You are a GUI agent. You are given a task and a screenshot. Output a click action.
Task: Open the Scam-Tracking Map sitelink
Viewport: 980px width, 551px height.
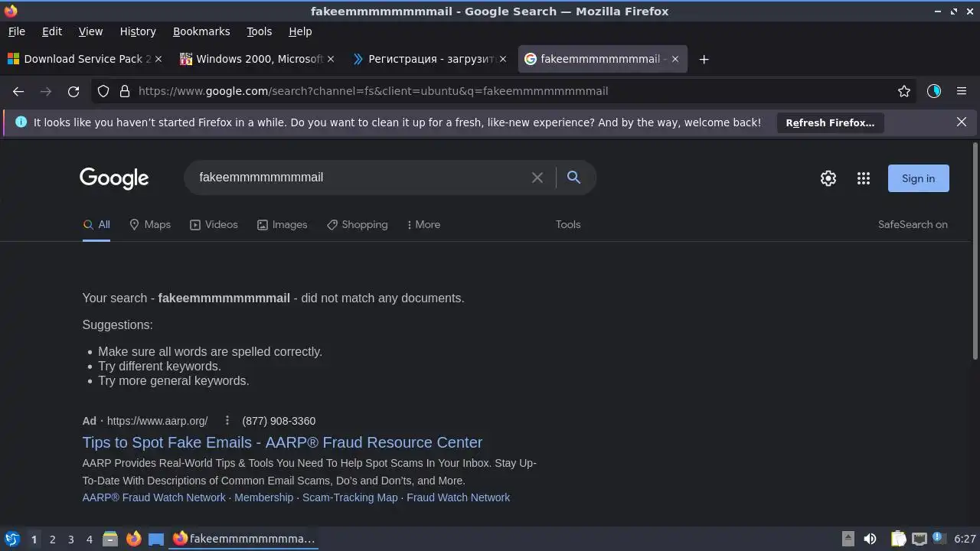click(350, 497)
